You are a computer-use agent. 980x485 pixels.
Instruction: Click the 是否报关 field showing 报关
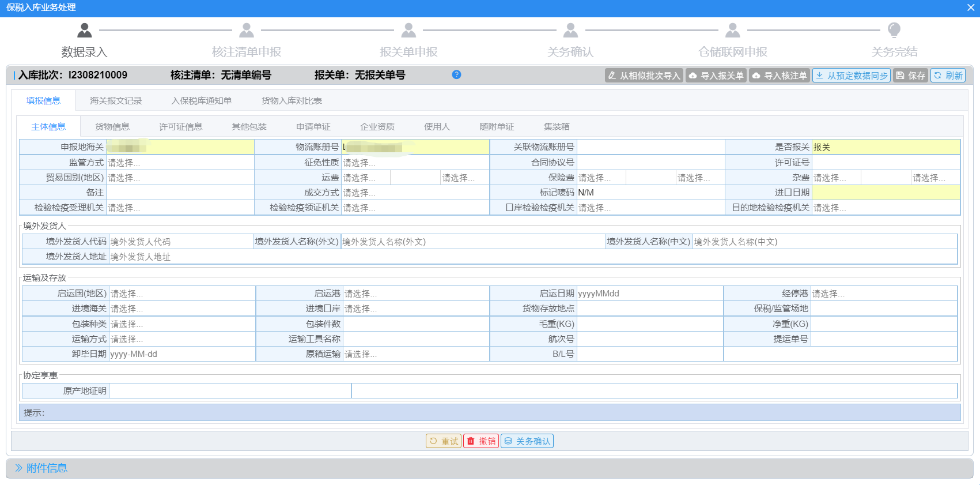(886, 147)
